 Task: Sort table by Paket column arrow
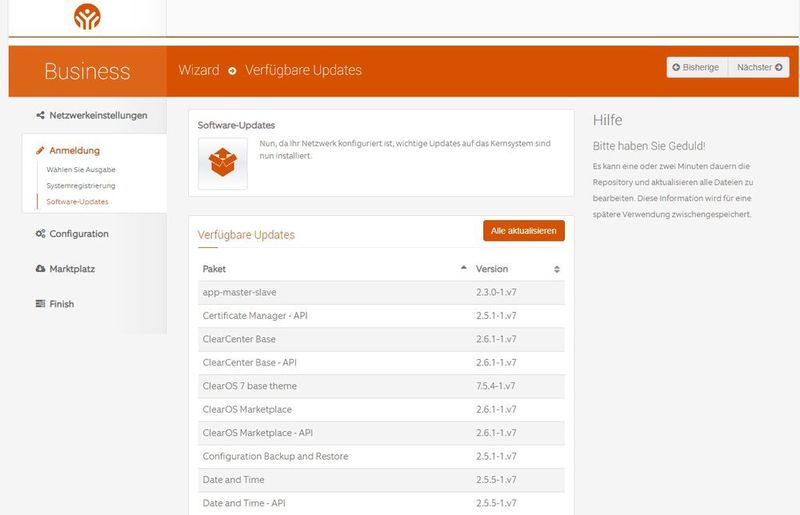(x=464, y=268)
